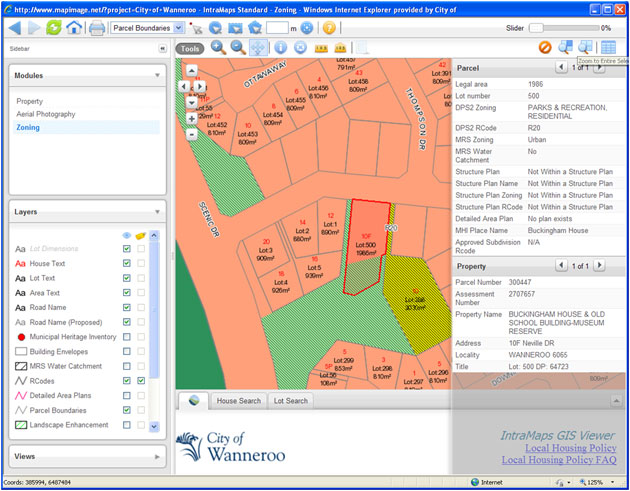
Task: Collapse the Modules panel
Action: (157, 75)
